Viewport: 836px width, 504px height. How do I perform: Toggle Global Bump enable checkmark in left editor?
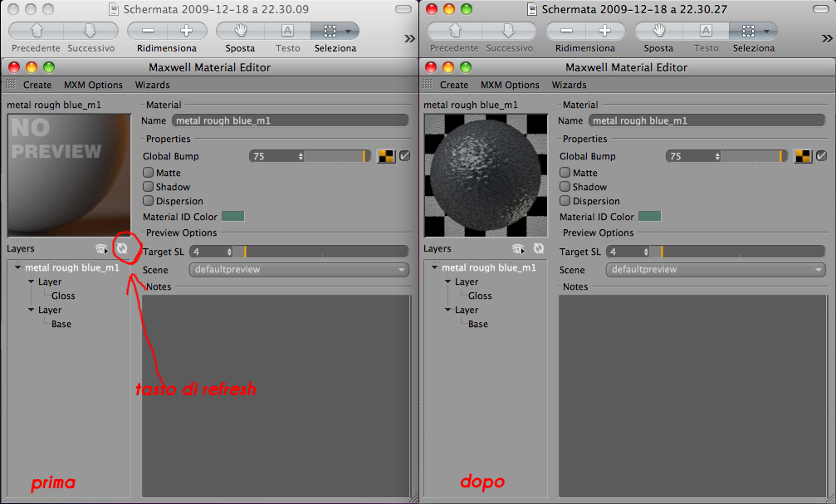click(404, 156)
